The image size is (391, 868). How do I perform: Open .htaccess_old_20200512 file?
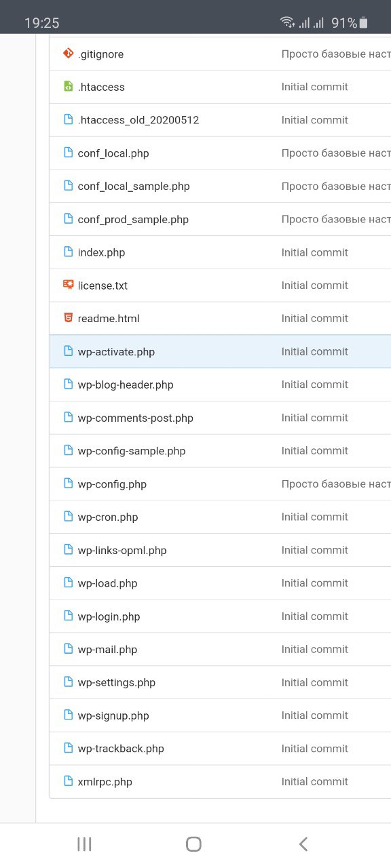tap(138, 120)
